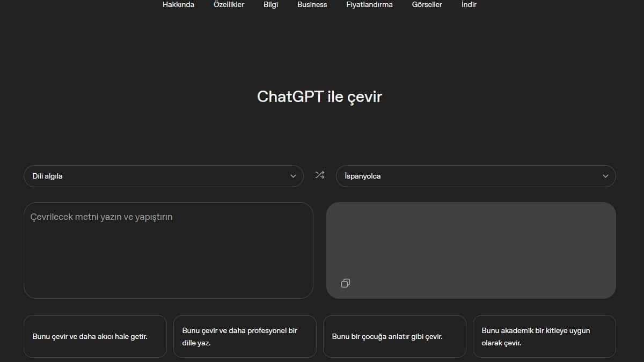The width and height of the screenshot is (644, 362).
Task: Open the Bilgi page from the navbar
Action: (270, 4)
